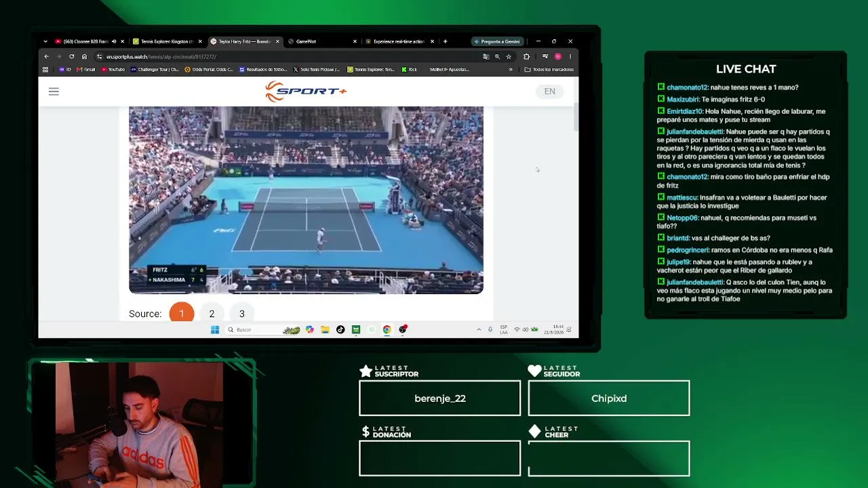Mute the Cloonee tab audio icon

coord(114,41)
